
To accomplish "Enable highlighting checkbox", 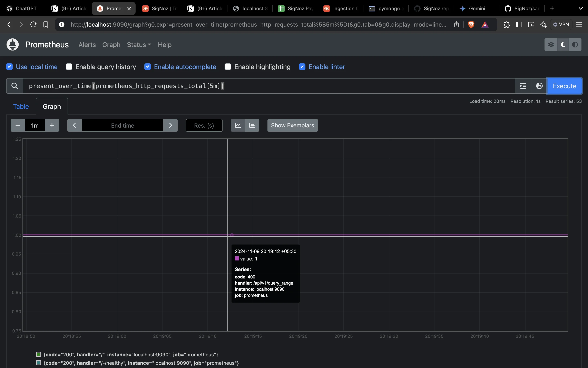I will (x=228, y=67).
